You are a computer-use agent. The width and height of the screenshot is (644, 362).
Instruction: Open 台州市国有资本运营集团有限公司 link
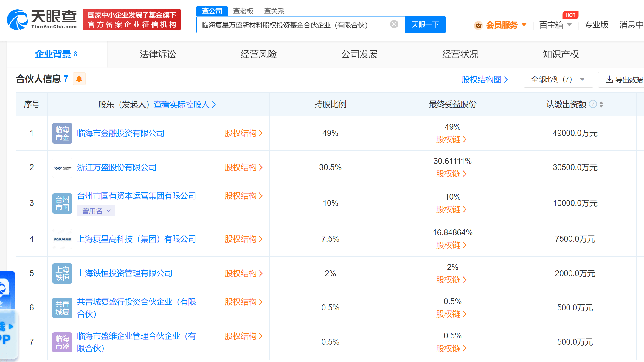136,196
